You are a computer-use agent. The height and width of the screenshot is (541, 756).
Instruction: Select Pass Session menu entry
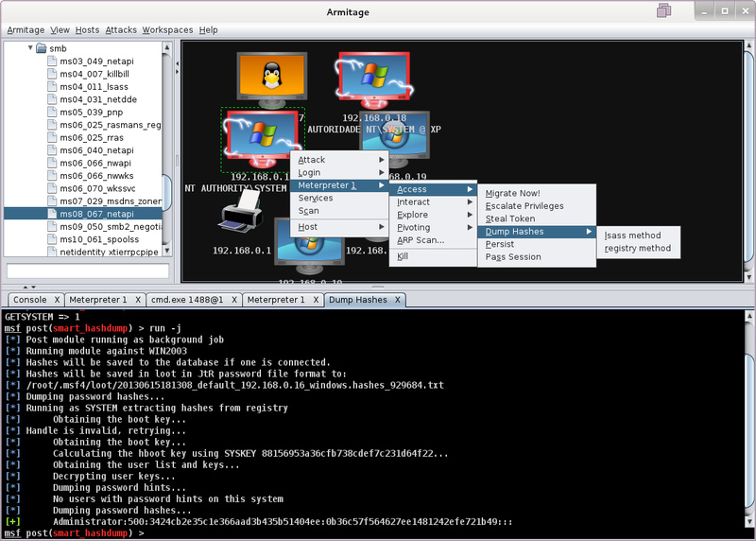pos(537,256)
